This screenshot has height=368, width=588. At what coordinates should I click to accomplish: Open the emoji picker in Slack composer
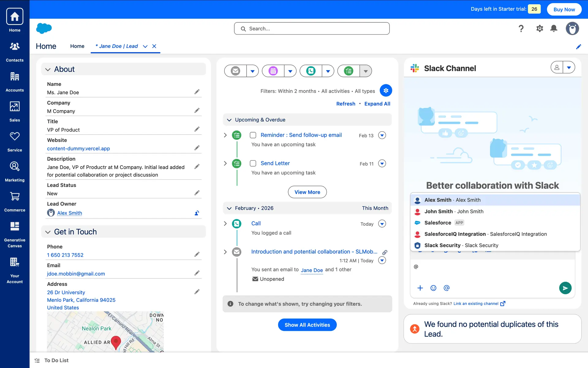433,288
